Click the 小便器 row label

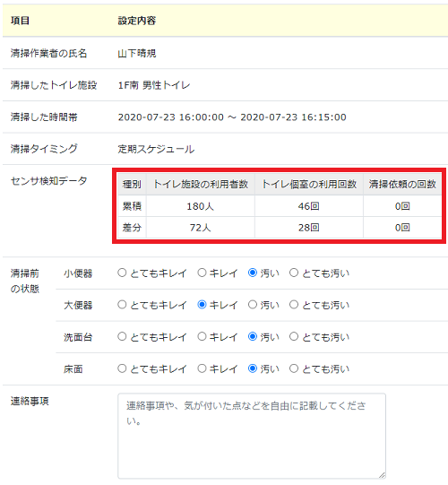point(78,273)
